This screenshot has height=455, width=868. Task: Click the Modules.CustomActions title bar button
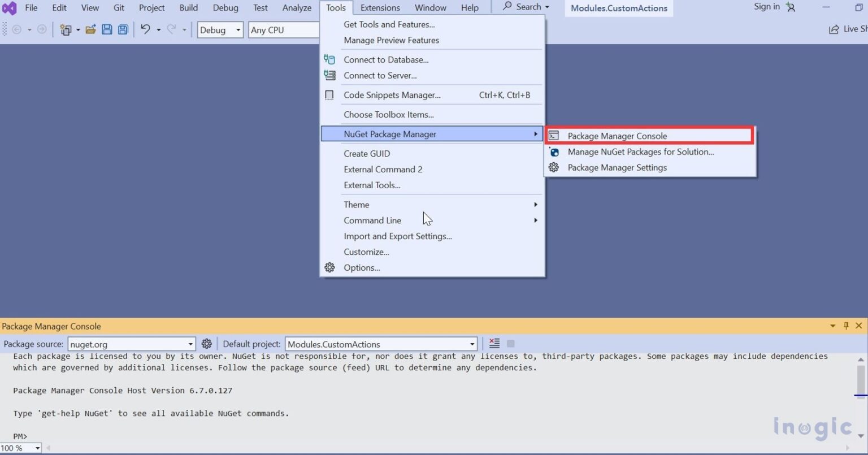[618, 8]
